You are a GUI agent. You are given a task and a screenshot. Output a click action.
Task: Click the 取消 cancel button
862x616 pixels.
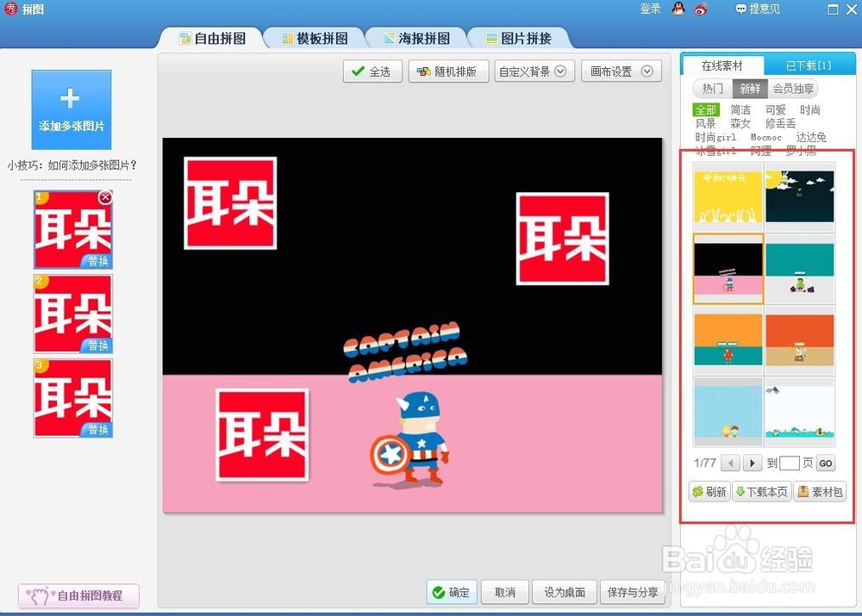point(504,593)
